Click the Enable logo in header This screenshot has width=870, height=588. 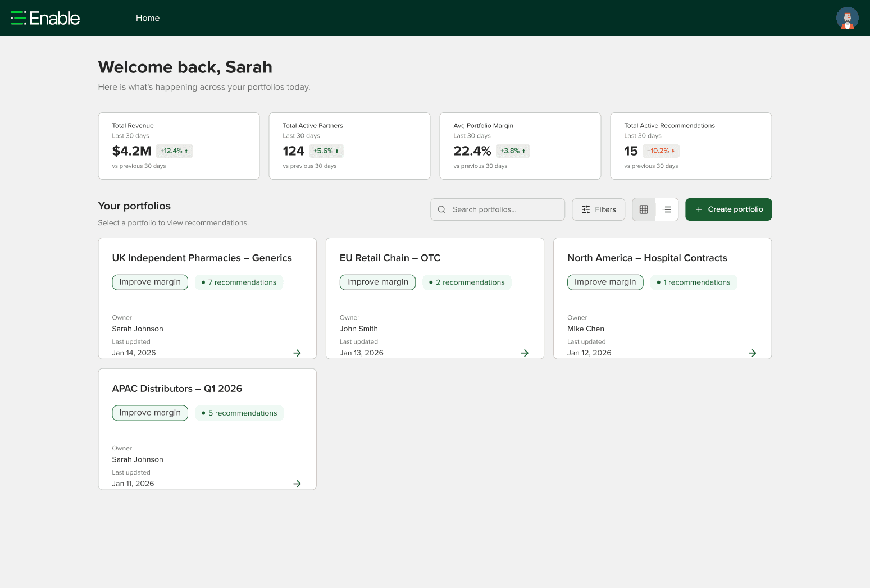(45, 18)
